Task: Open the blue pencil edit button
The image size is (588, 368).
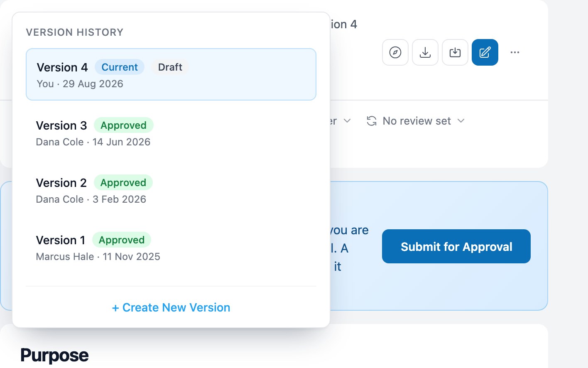Action: tap(485, 52)
